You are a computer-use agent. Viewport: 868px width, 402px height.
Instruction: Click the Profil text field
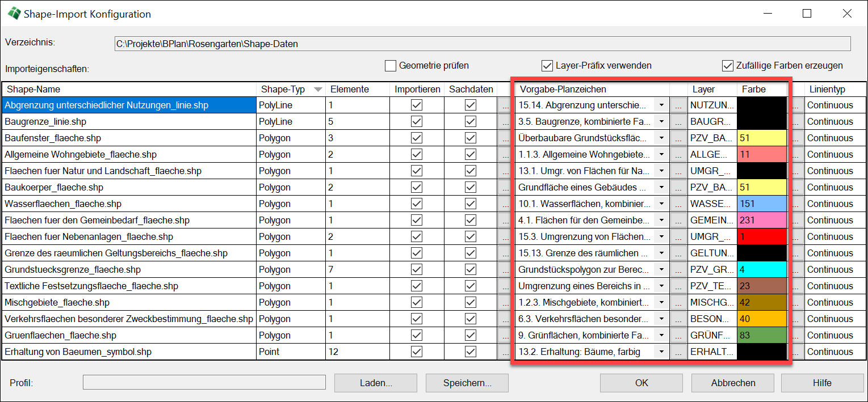pyautogui.click(x=204, y=383)
